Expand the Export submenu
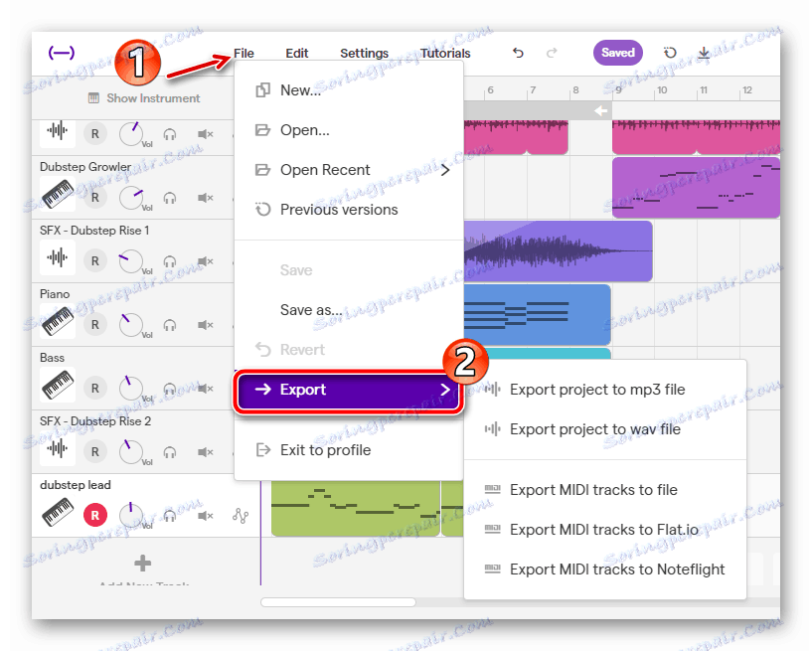Image resolution: width=812 pixels, height=651 pixels. click(x=349, y=390)
